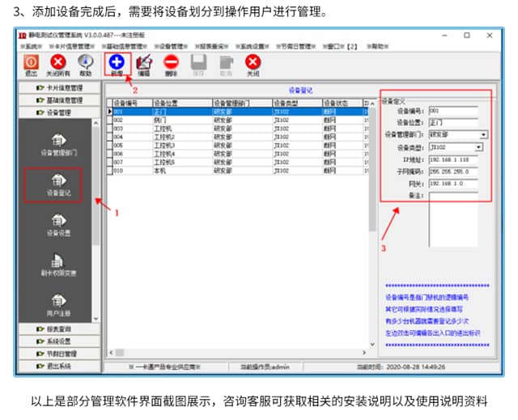The height and width of the screenshot is (420, 518).
Task: Expand the 报表查询 sidebar section
Action: pos(62,329)
